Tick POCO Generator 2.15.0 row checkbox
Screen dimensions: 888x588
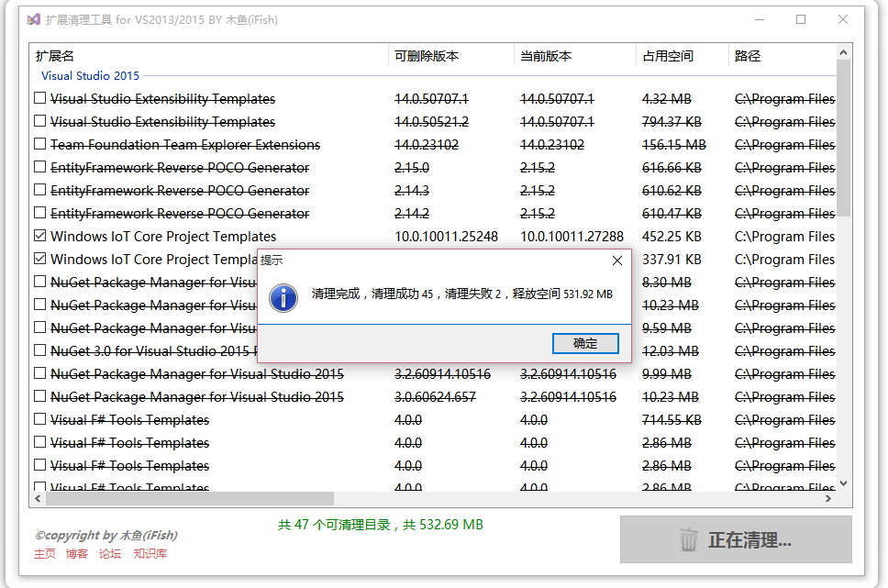point(39,167)
